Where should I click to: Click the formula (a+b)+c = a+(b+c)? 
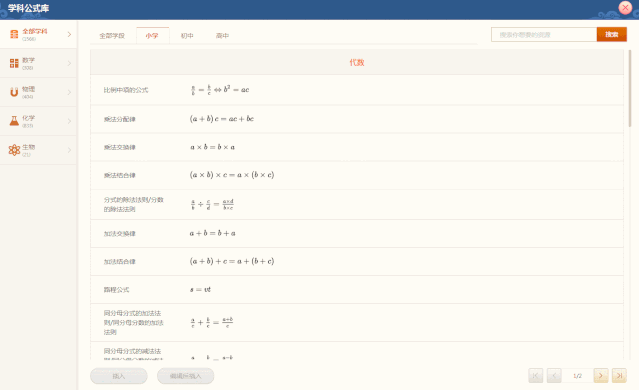(232, 261)
